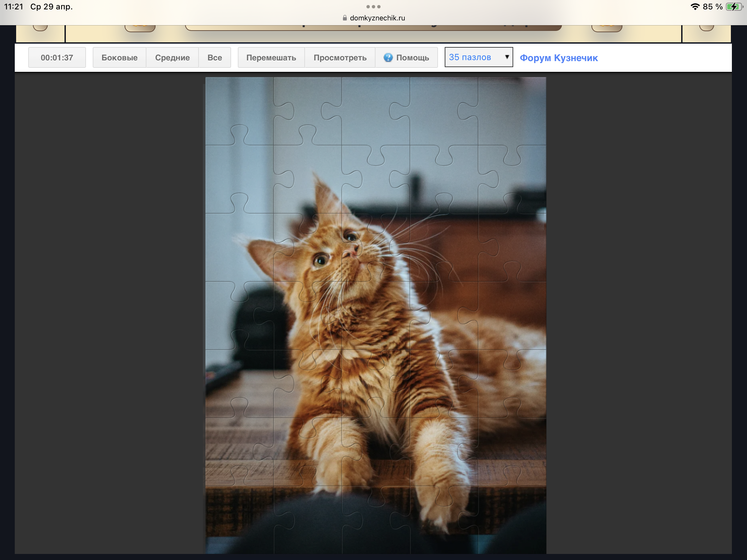Image resolution: width=747 pixels, height=560 pixels.
Task: Tap the 11:21 clock in the status bar
Action: pos(13,7)
